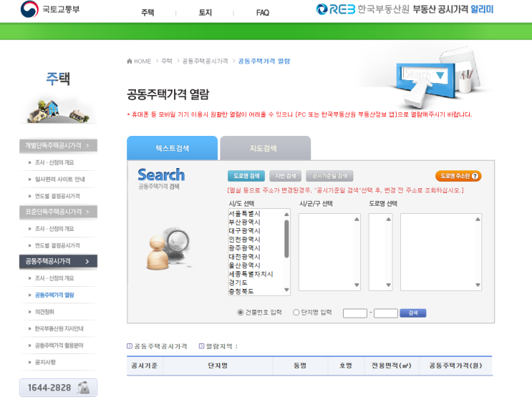
Task: Select the 지번 검색 button
Action: pos(286,176)
